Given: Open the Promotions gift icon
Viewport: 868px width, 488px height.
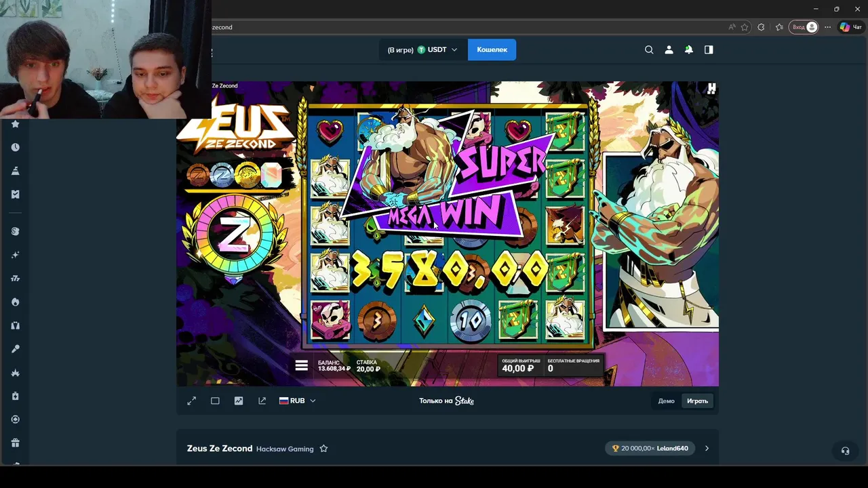Looking at the screenshot, I should (x=15, y=443).
